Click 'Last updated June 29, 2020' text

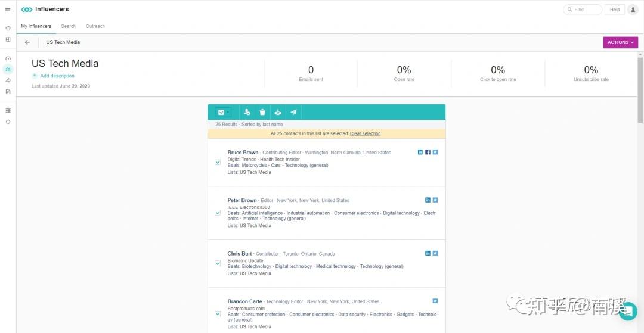pos(61,86)
